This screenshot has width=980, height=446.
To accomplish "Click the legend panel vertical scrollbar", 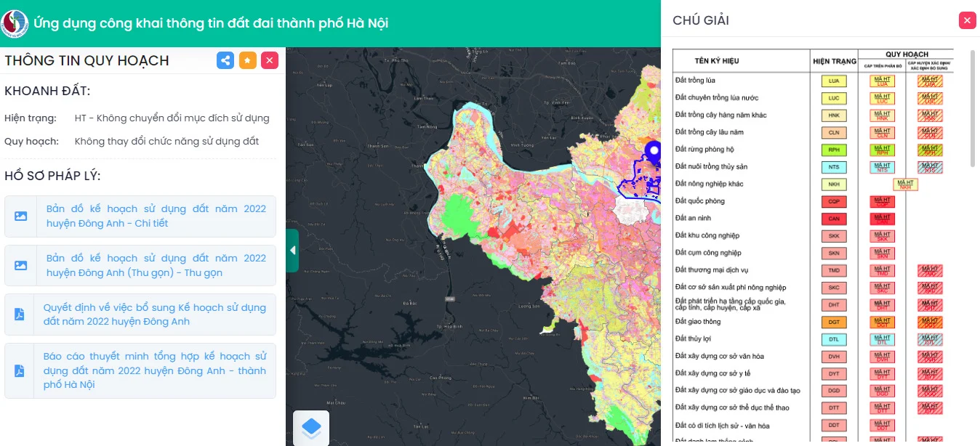I will tap(973, 109).
